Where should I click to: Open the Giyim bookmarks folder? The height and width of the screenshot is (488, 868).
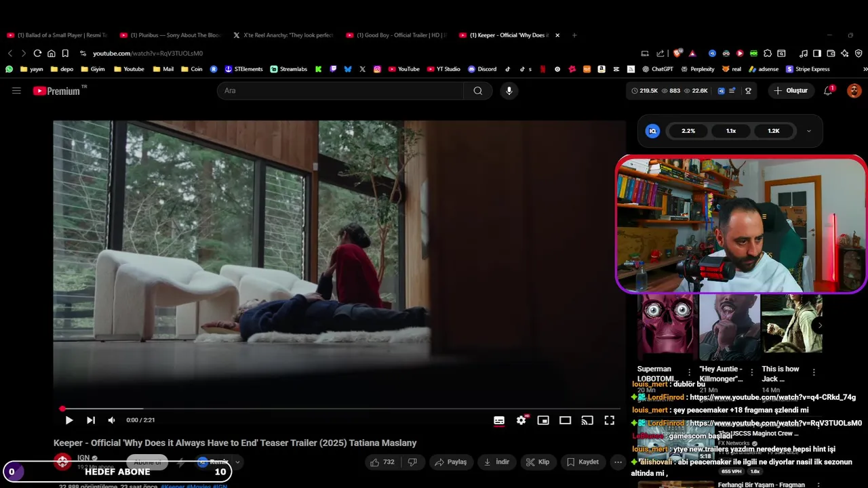[92, 69]
